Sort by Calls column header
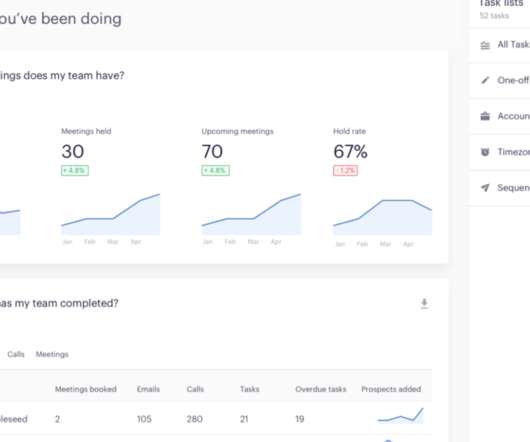 [x=195, y=389]
